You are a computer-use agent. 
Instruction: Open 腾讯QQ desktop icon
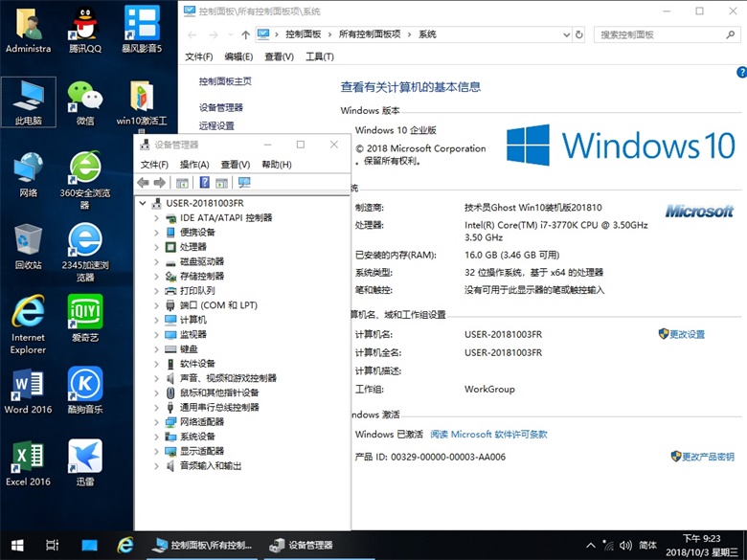tap(85, 29)
